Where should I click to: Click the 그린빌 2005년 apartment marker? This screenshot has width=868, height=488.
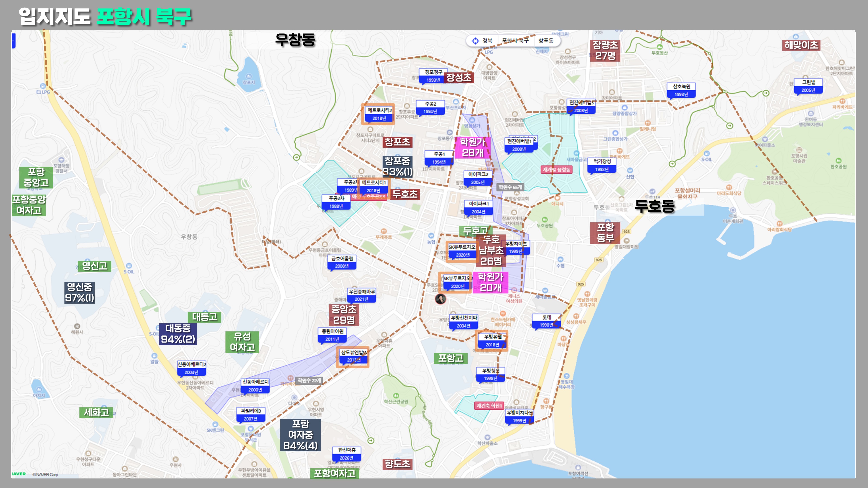pos(808,86)
